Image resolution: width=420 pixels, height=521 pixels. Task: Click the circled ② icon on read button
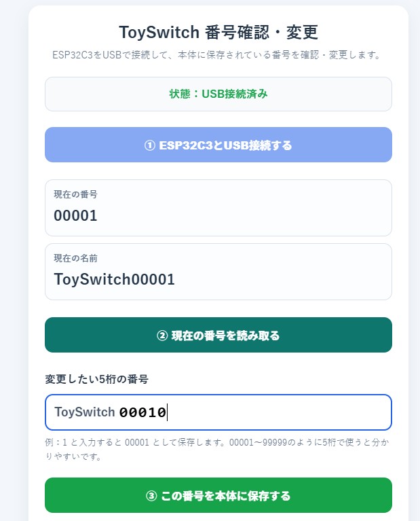(x=162, y=336)
